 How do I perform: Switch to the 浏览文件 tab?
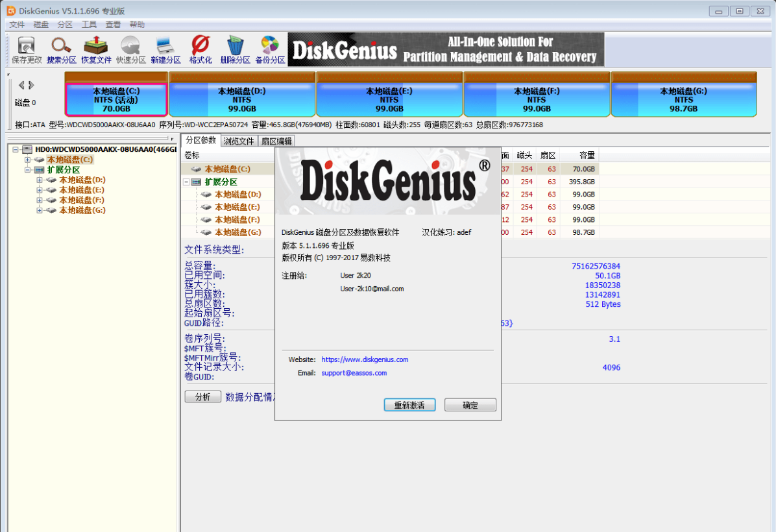coord(239,141)
